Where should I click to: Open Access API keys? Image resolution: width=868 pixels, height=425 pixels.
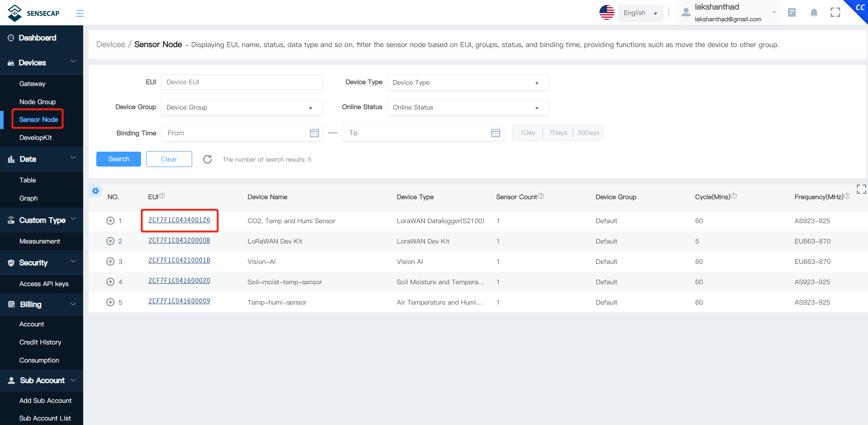[x=44, y=284]
